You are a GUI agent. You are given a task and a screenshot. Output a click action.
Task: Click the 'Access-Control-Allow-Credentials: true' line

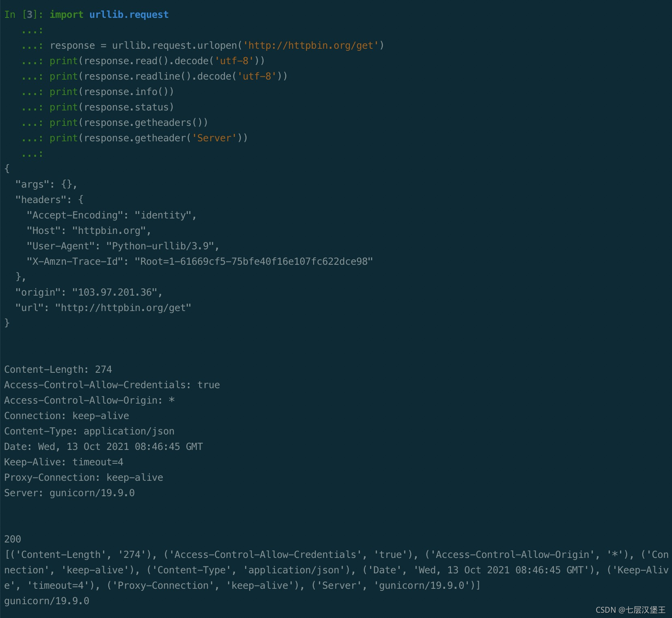tap(112, 385)
